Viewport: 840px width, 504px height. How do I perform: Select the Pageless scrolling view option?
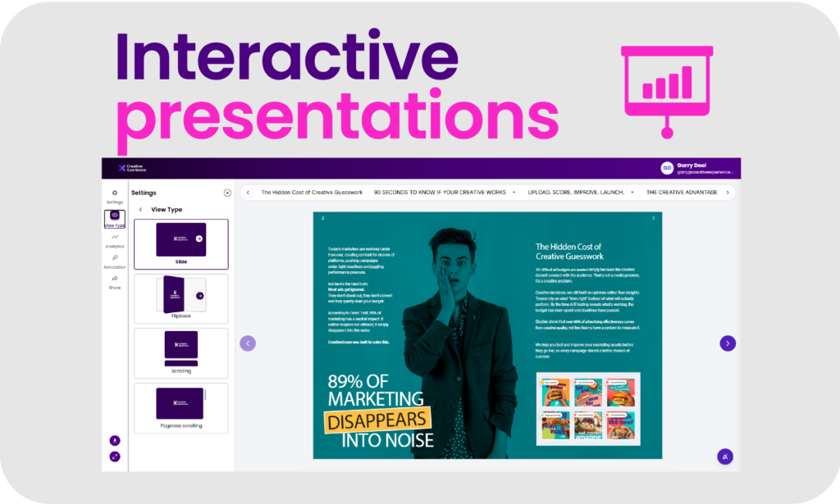coord(181,407)
